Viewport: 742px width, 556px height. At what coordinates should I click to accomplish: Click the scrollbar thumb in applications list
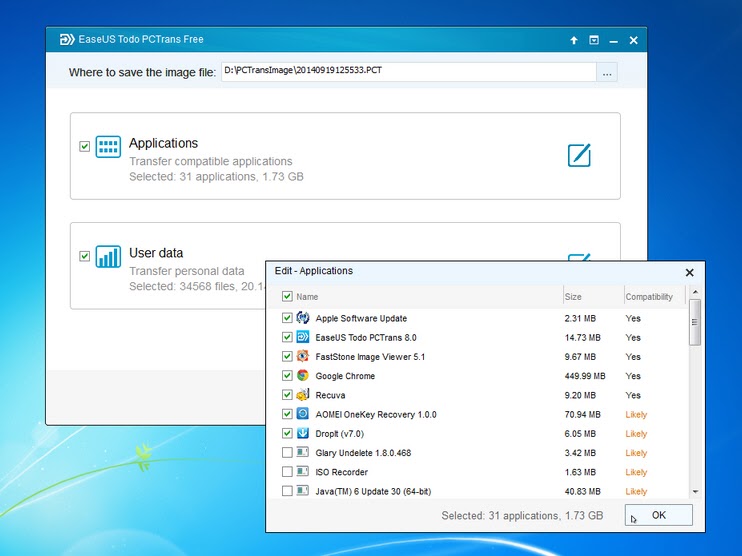pyautogui.click(x=695, y=322)
